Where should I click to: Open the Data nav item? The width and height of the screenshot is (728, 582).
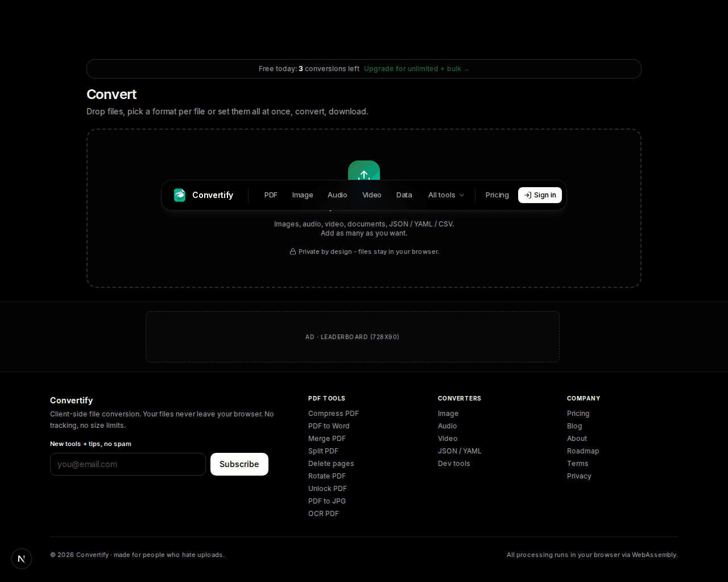[404, 195]
